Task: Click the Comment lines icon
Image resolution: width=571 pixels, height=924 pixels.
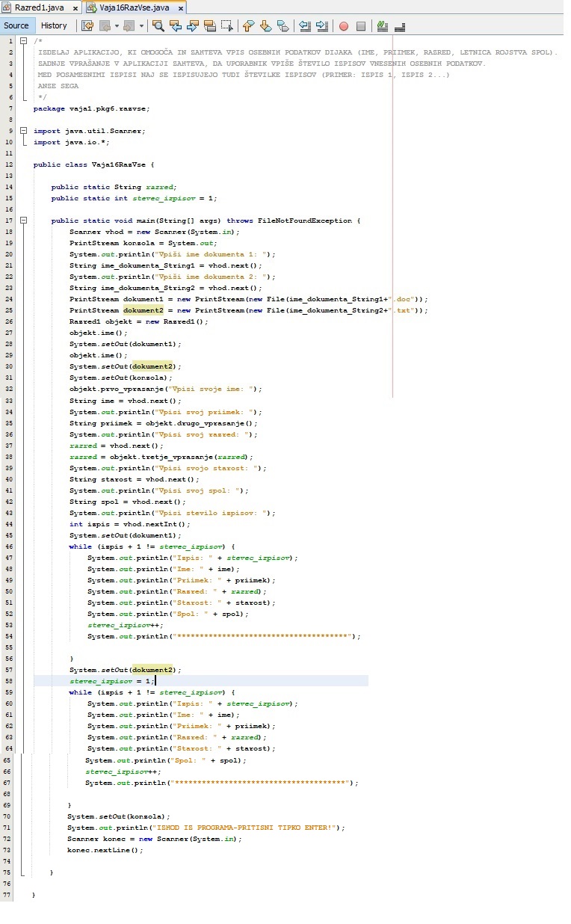Action: pos(383,25)
